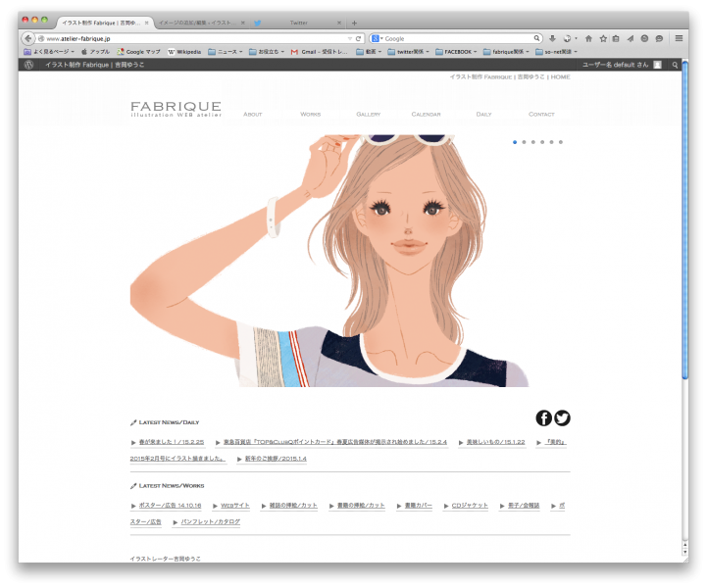Screen dimensions: 707x588
Task: Expand the FACEBOOK bookmarks folder
Action: (x=456, y=52)
